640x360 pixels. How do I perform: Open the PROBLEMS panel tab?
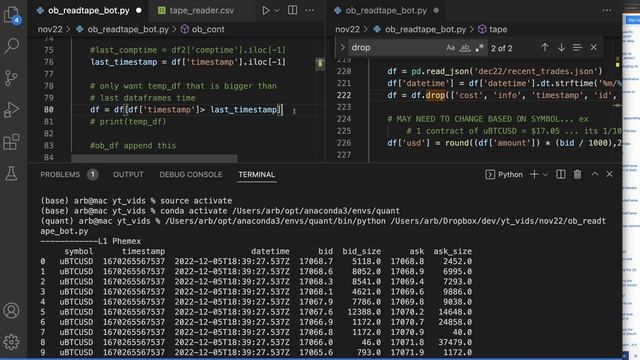coord(60,175)
